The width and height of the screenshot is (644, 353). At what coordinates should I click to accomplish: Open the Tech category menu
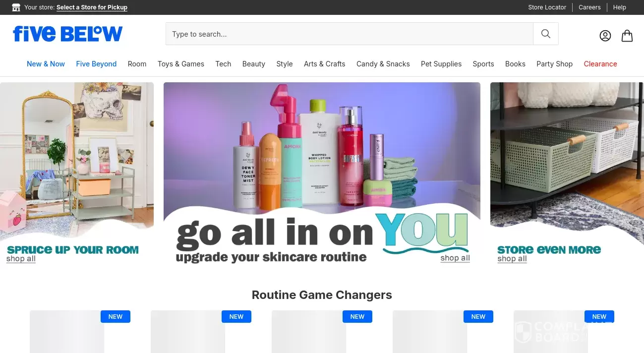click(x=223, y=64)
